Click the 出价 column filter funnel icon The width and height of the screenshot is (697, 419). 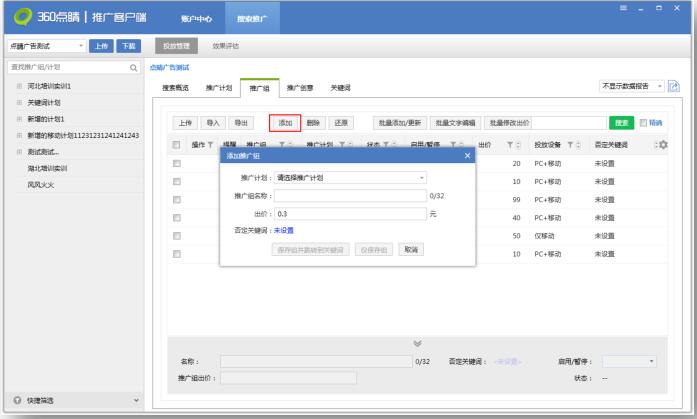click(x=509, y=146)
